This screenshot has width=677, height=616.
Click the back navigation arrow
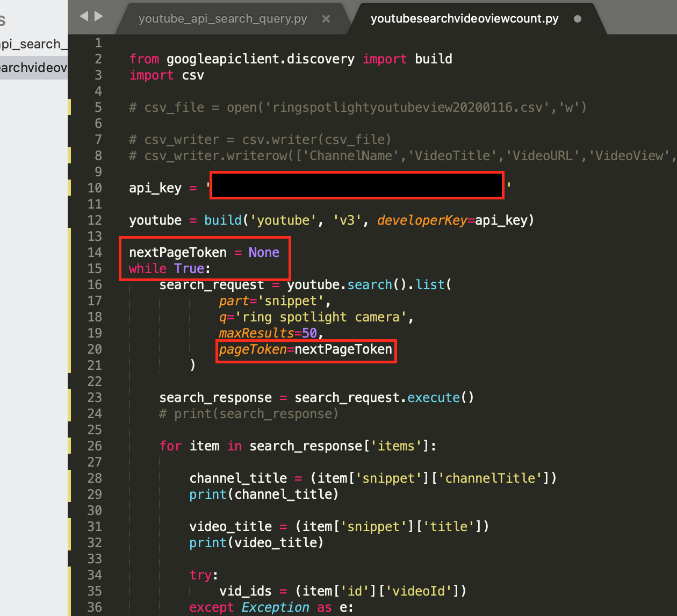coord(85,16)
